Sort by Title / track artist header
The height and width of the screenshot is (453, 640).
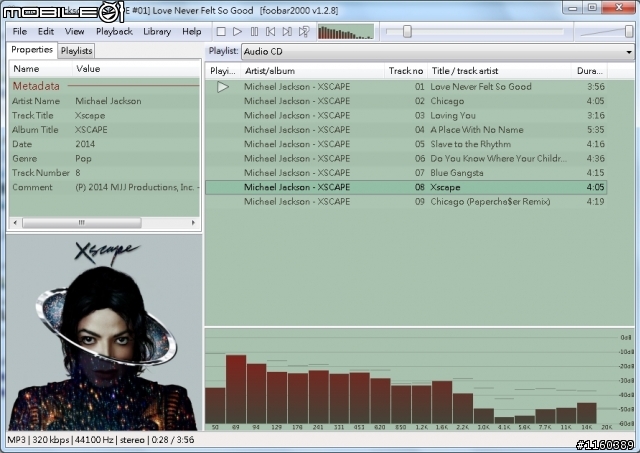point(499,71)
